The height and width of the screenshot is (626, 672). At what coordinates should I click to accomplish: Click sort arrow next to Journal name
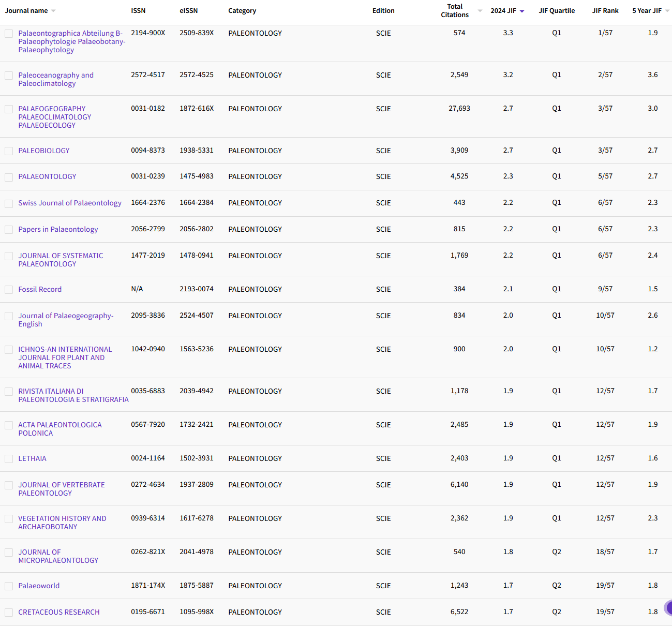tap(53, 11)
